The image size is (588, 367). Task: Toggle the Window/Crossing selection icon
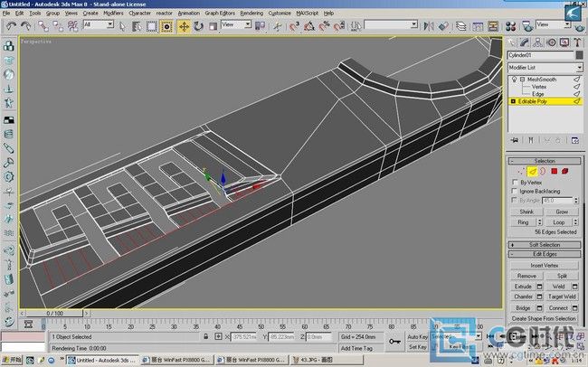coord(166,26)
